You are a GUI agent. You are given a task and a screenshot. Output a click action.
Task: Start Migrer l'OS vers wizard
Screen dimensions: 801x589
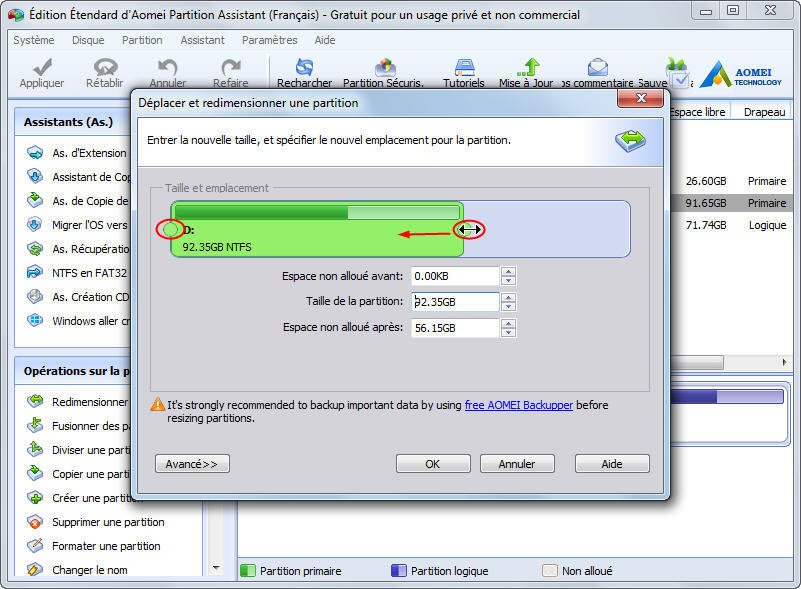pyautogui.click(x=78, y=225)
